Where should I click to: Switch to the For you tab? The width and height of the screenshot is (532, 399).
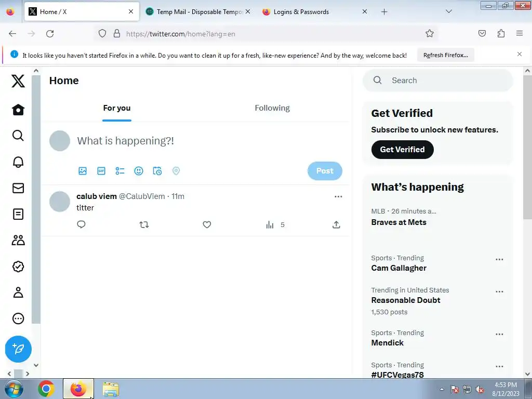pos(117,108)
